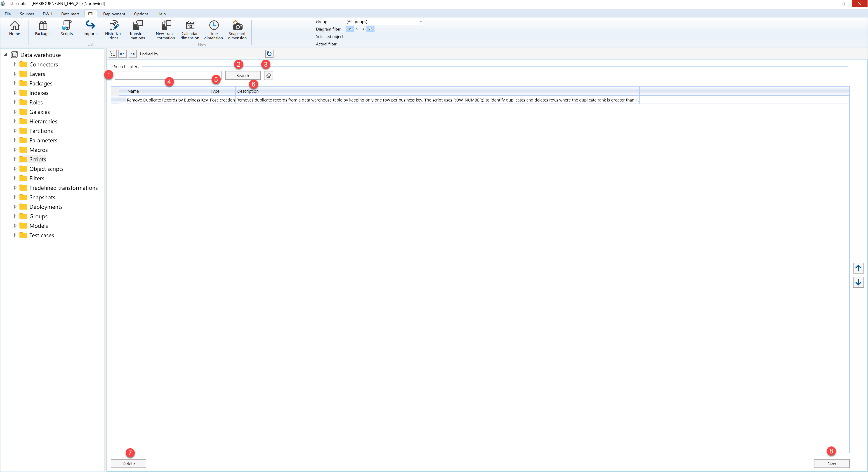Click the Search criteria text field
Viewport: 868px width, 472px height.
pyautogui.click(x=168, y=76)
